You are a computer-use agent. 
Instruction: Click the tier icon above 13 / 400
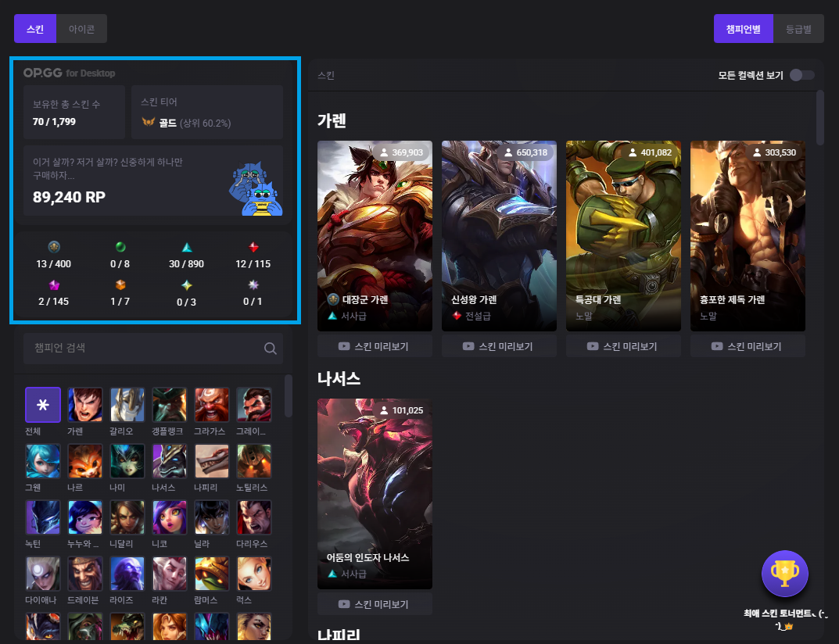tap(54, 247)
